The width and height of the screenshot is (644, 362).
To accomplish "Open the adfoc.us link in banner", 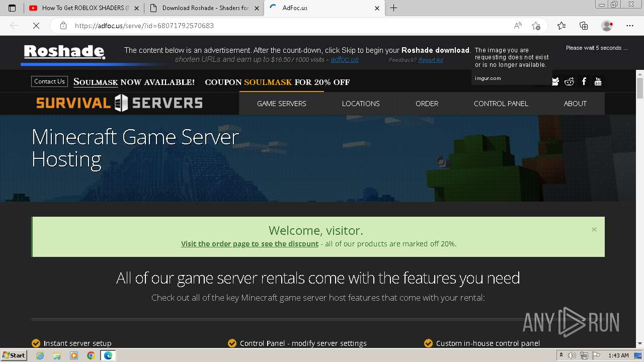I will [345, 59].
